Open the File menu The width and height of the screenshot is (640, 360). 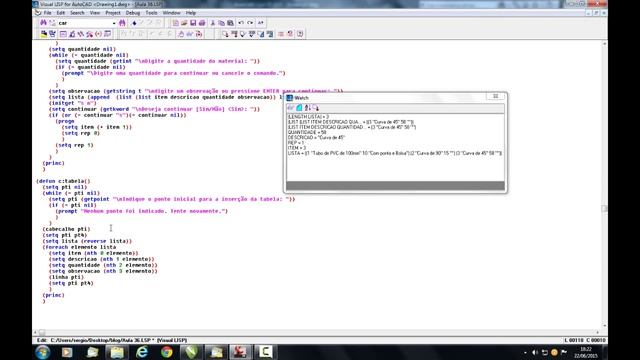pos(47,13)
